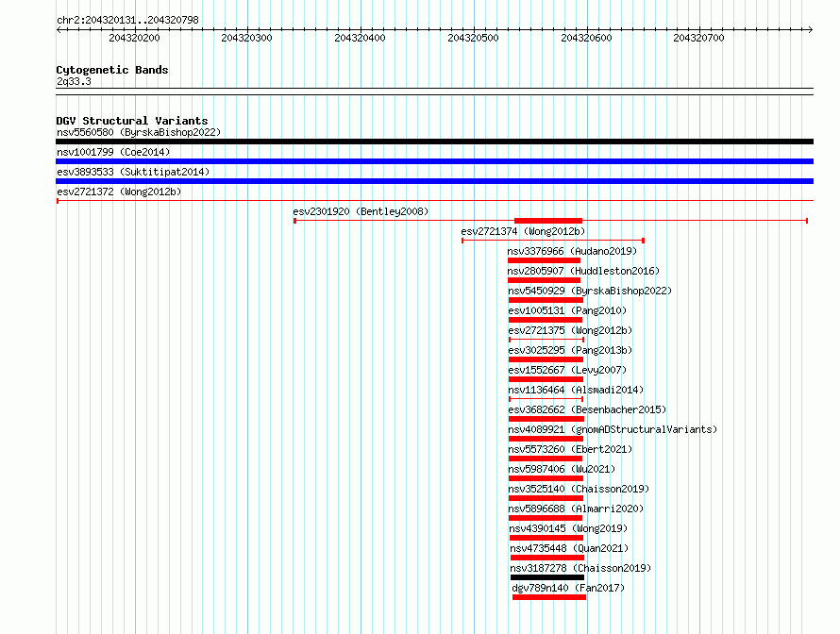The image size is (840, 634).
Task: Select nsv3187278 (Chaisson2019) label
Action: [580, 568]
